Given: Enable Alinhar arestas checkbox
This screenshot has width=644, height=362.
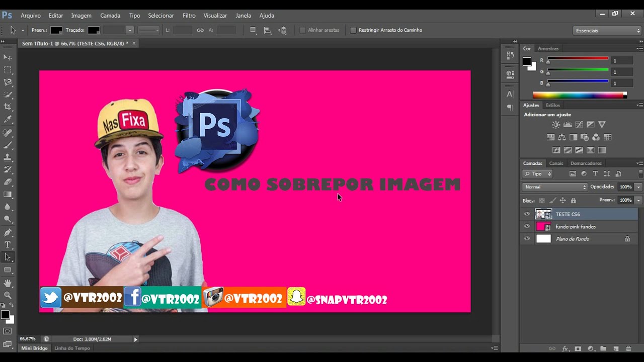Looking at the screenshot, I should click(302, 30).
